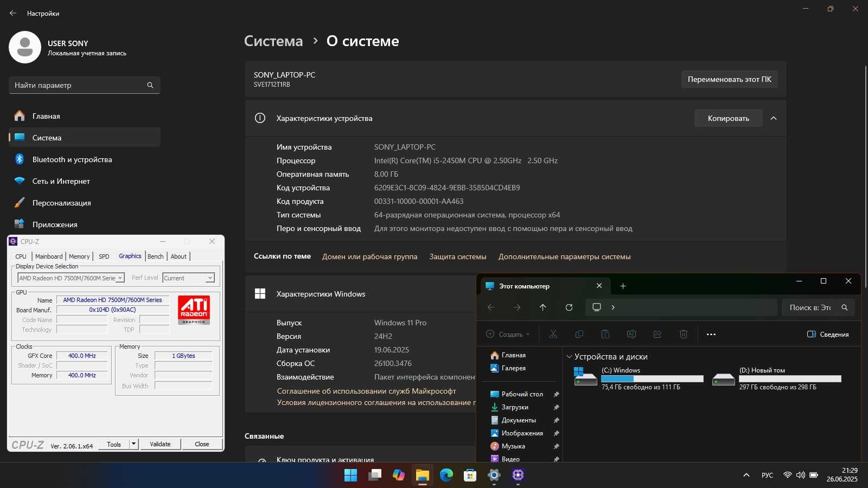Click This PC monitor icon in address bar

[x=597, y=307]
